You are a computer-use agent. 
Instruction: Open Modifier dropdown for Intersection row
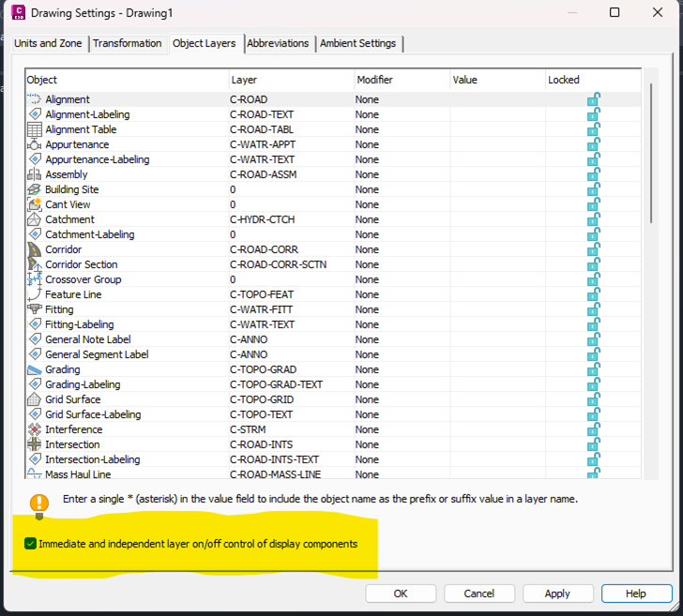[402, 444]
